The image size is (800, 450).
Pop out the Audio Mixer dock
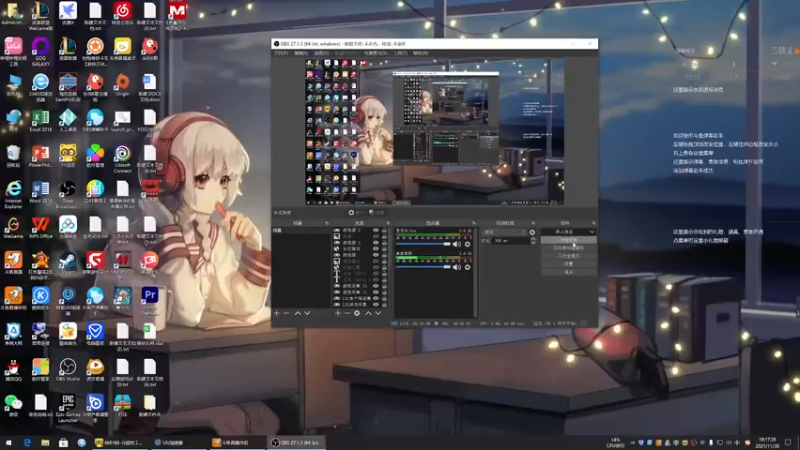[x=473, y=223]
